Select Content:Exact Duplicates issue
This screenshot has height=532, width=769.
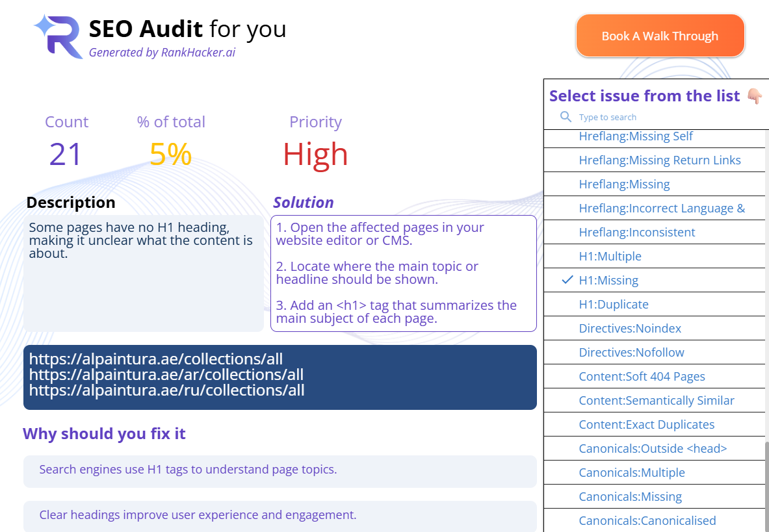click(646, 425)
